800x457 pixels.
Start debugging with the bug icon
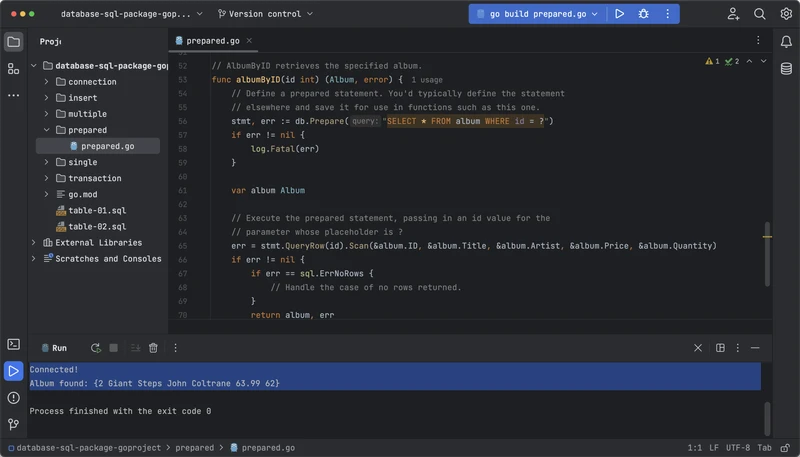(644, 14)
